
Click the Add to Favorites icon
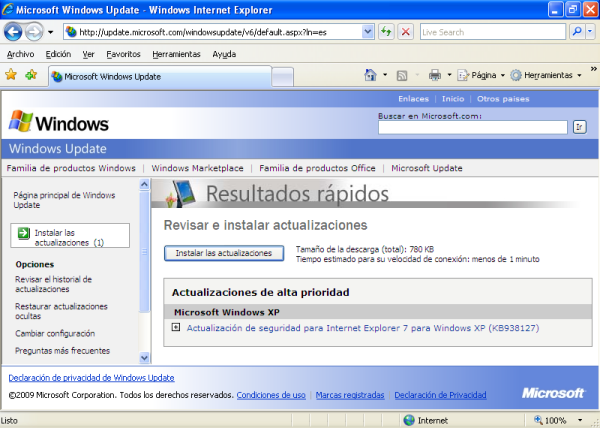(31, 75)
